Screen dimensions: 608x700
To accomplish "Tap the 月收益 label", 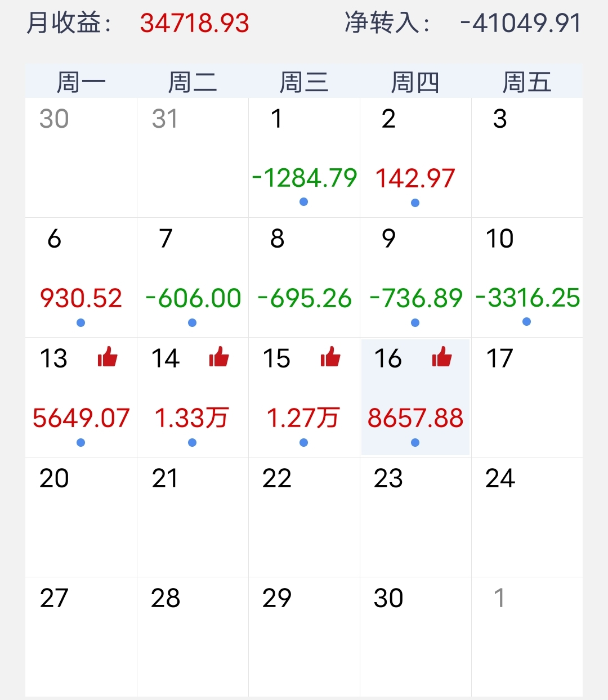I will pyautogui.click(x=70, y=23).
